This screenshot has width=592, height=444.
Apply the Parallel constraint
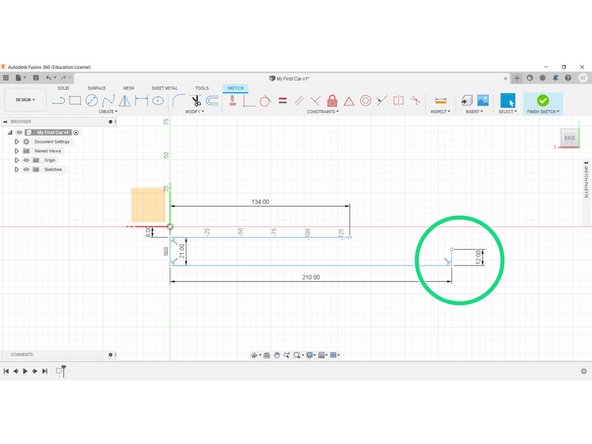pyautogui.click(x=299, y=101)
